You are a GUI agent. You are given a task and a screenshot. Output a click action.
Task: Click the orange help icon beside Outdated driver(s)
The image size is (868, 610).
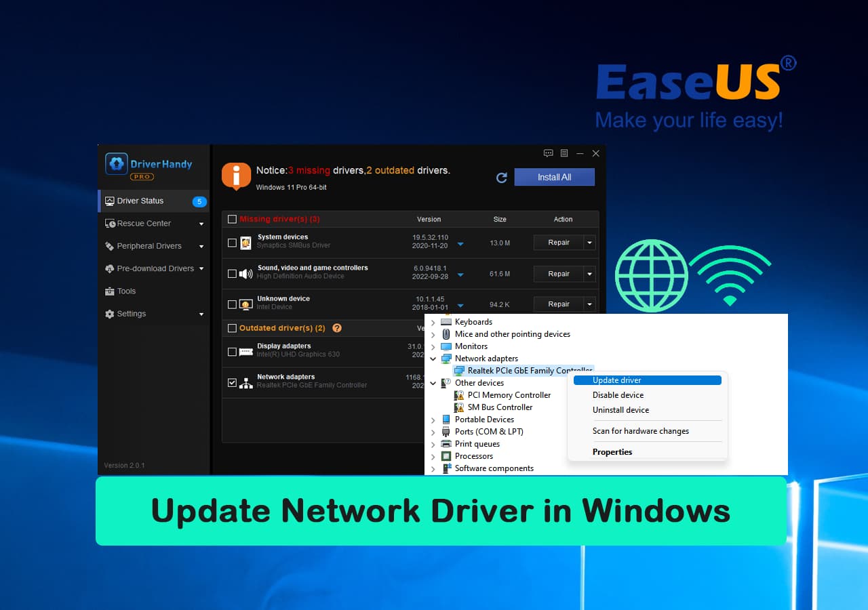337,328
